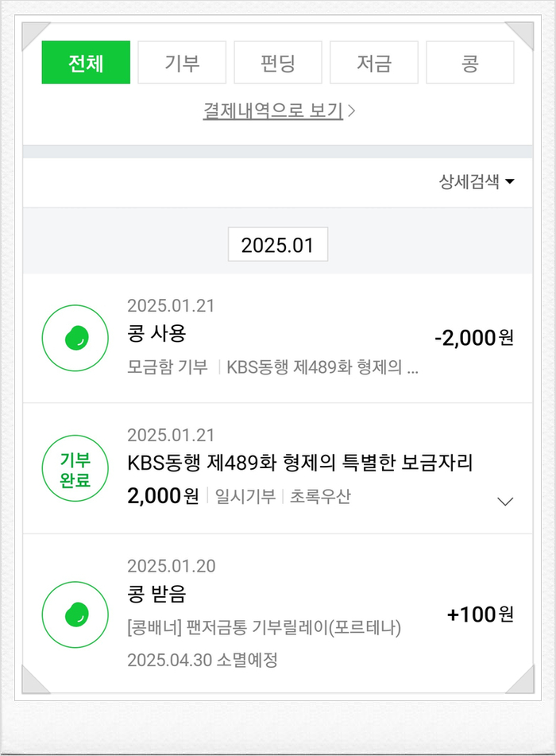Click the 초록우산 organization name

[320, 497]
